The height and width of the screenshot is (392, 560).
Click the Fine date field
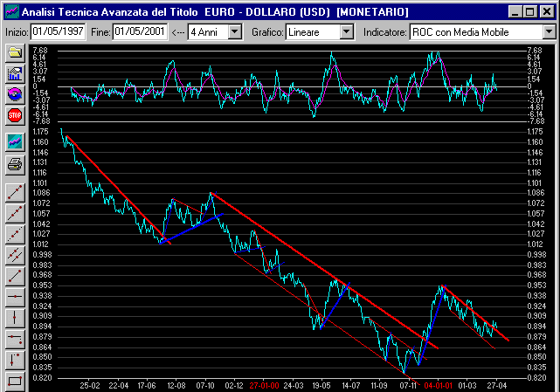(139, 31)
